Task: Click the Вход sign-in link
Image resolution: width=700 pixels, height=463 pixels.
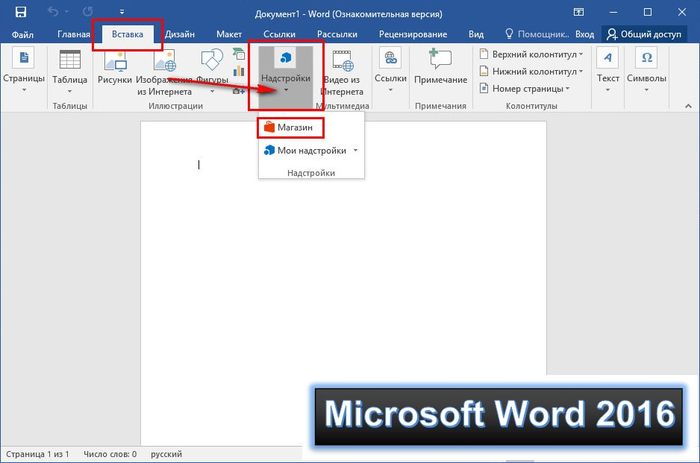Action: pos(584,34)
